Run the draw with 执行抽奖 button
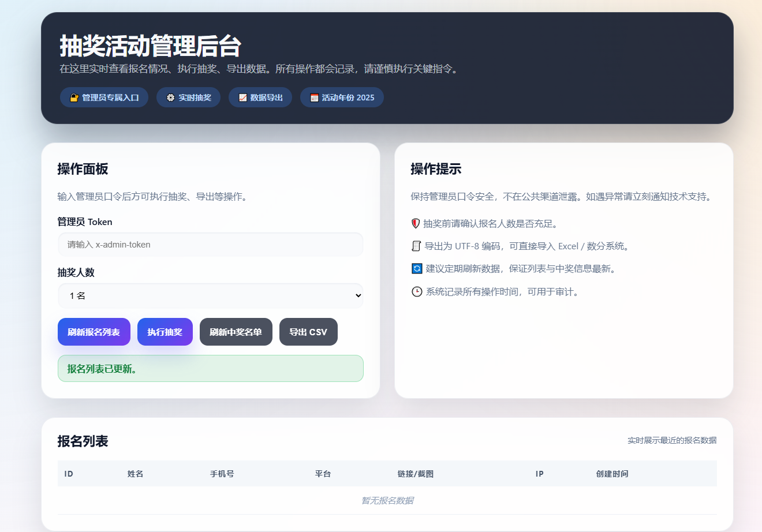Screen dimensions: 762x532 [165, 332]
